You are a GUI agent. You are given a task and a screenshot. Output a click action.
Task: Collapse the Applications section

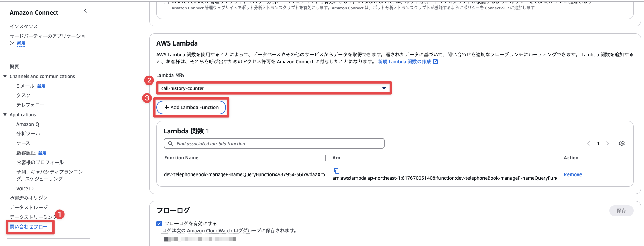click(x=5, y=115)
